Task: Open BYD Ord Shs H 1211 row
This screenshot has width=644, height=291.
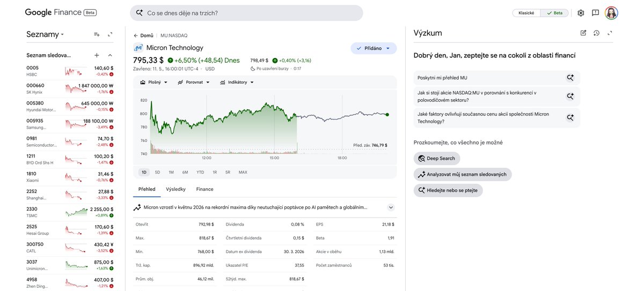Action: coord(70,159)
